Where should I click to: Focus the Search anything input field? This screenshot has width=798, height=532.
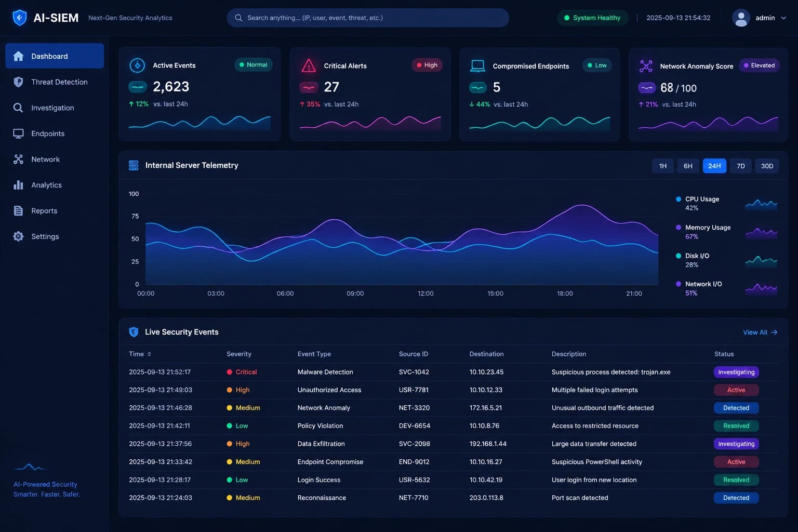click(368, 18)
